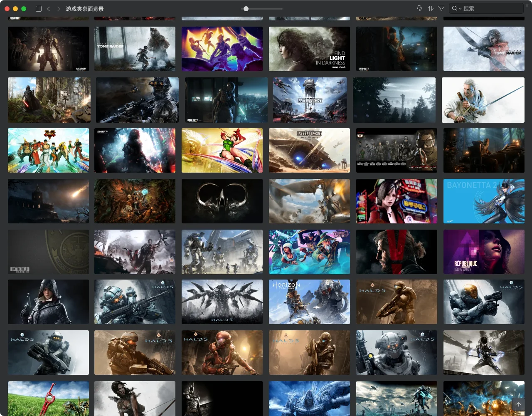Select The Phantom Pain character lineup wallpaper

pyautogui.click(x=397, y=150)
